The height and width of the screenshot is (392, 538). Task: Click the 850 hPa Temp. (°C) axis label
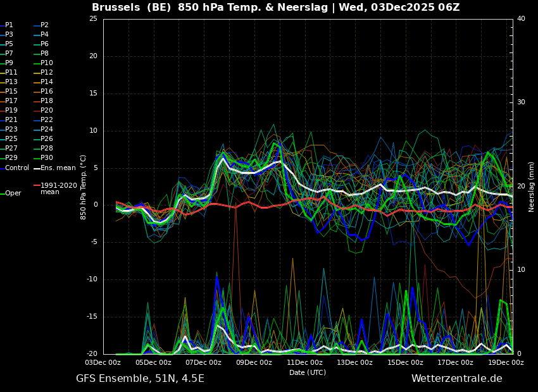click(83, 187)
